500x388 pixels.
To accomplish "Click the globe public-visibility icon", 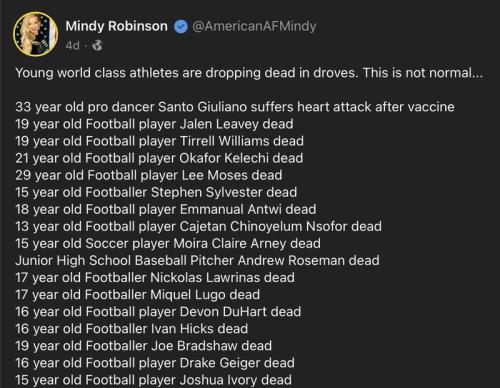I will 97,45.
